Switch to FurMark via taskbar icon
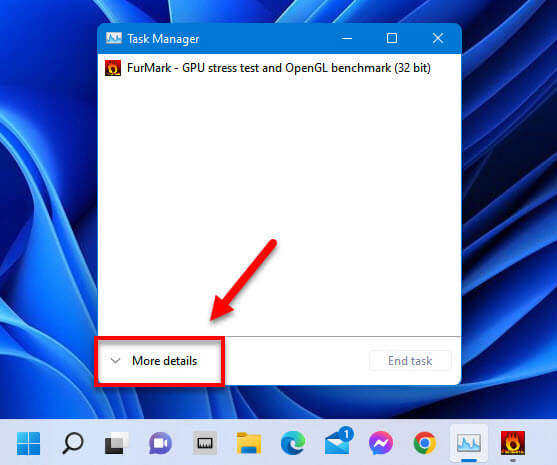Image resolution: width=557 pixels, height=465 pixels. (513, 443)
